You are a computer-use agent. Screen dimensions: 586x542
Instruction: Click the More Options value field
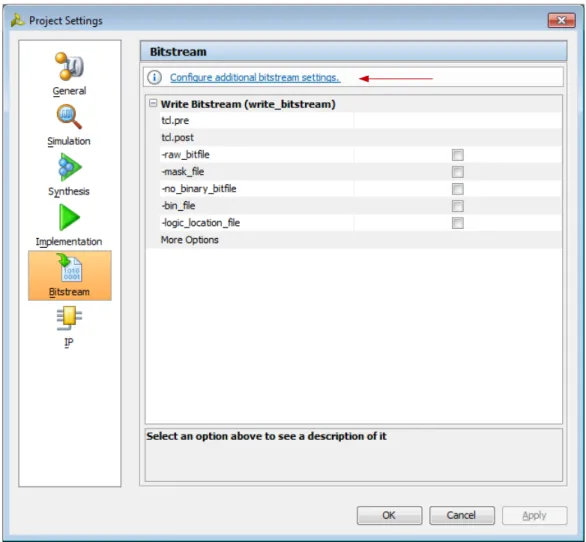457,240
